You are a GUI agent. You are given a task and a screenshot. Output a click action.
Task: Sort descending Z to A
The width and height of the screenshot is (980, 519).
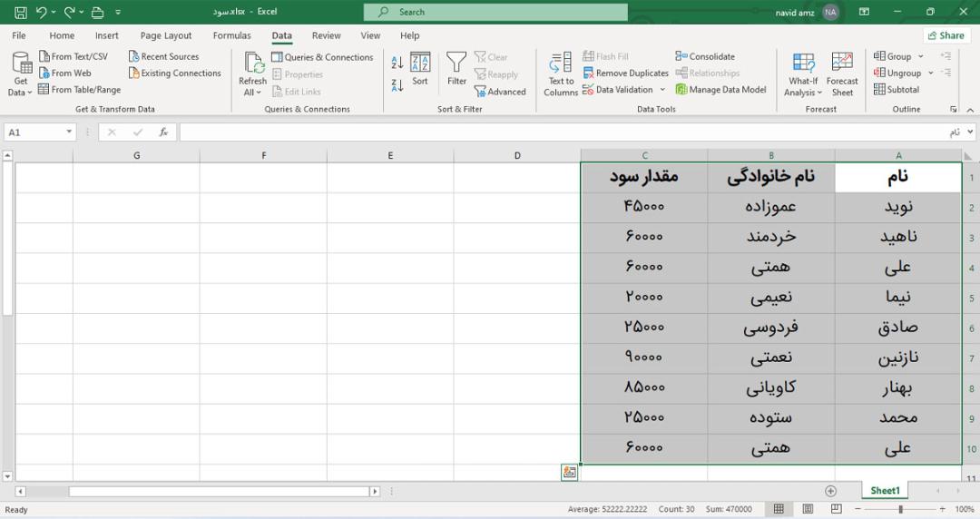point(397,85)
